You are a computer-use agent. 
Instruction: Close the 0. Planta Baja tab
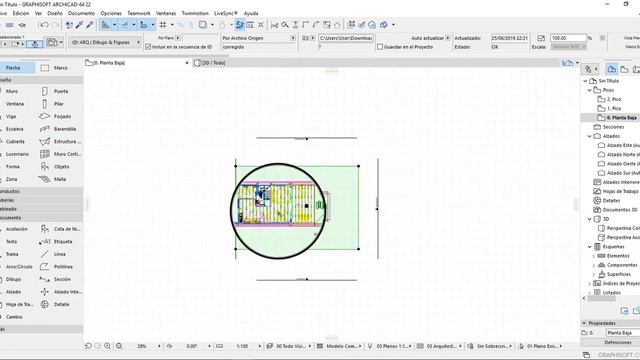187,63
